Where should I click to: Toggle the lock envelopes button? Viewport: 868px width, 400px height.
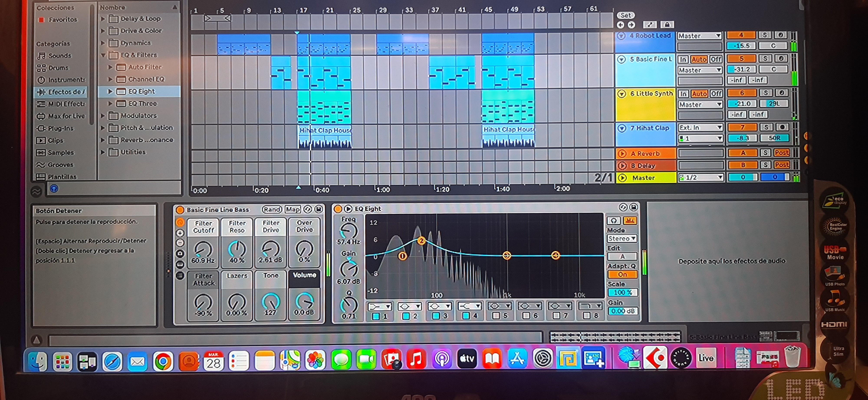(667, 25)
